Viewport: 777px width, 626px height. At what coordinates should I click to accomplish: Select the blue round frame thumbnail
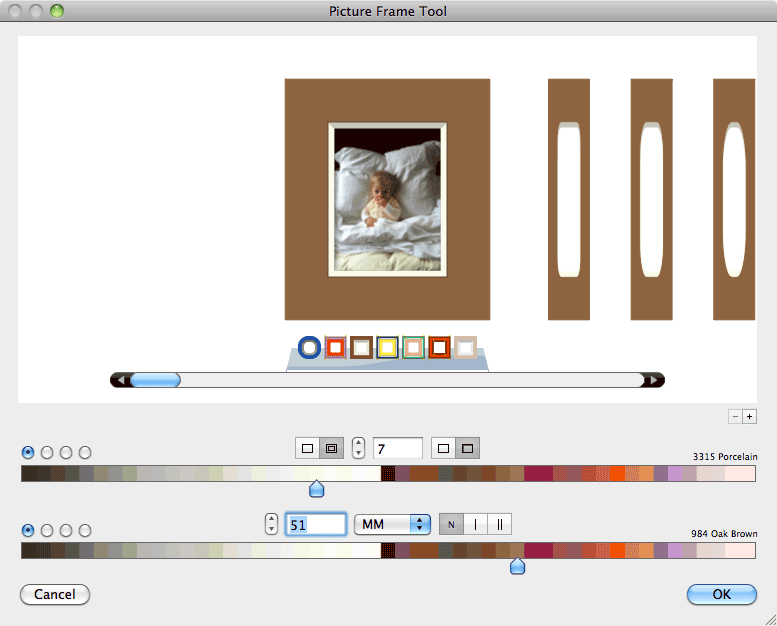pos(309,347)
